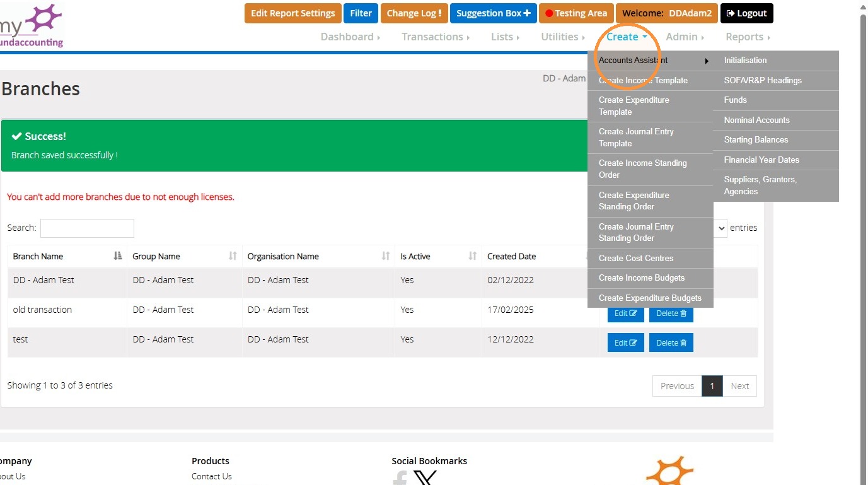Sort the table by Group Name

point(185,256)
